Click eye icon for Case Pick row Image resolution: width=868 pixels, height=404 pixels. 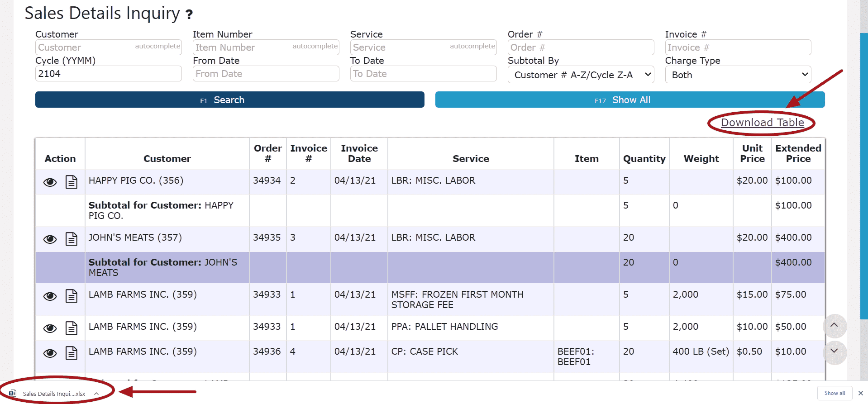point(50,353)
